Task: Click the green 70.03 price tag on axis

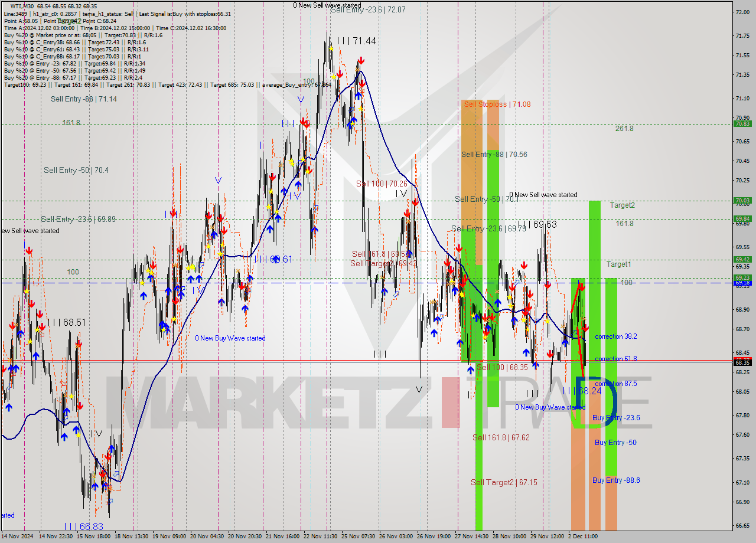Action: tap(742, 201)
